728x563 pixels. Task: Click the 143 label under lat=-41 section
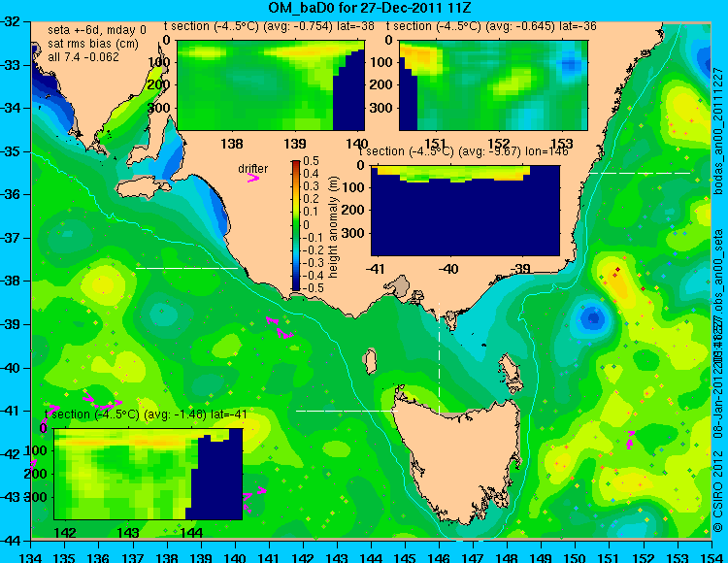pos(128,533)
